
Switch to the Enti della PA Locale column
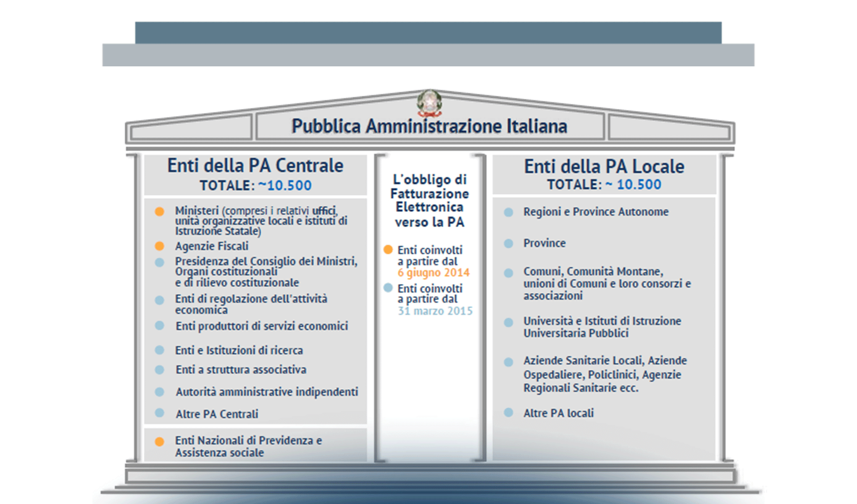[x=604, y=165]
